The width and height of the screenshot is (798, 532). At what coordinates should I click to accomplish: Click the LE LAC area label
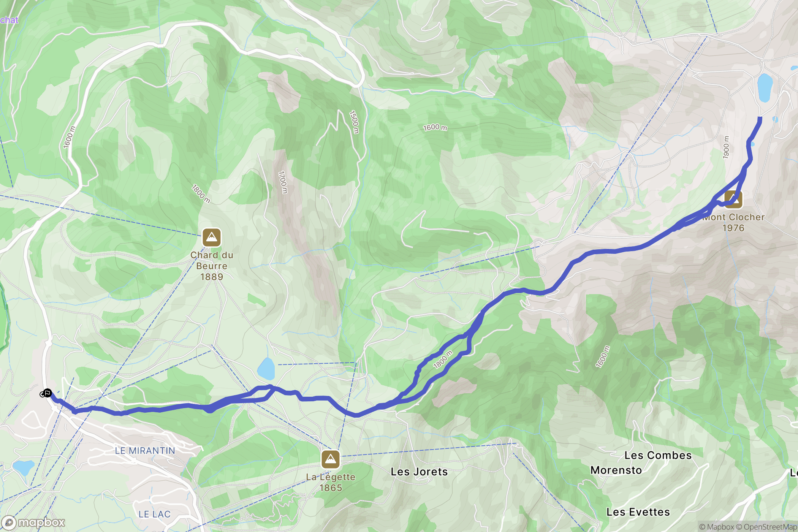tap(154, 514)
